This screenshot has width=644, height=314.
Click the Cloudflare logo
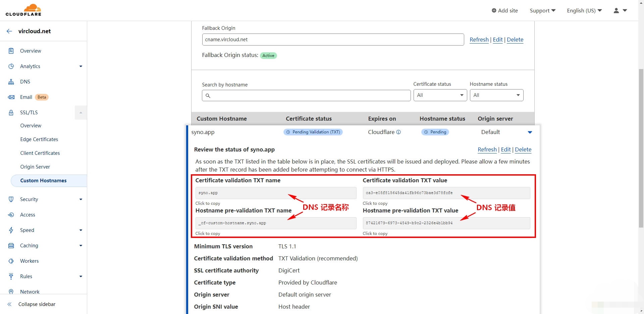pos(23,10)
